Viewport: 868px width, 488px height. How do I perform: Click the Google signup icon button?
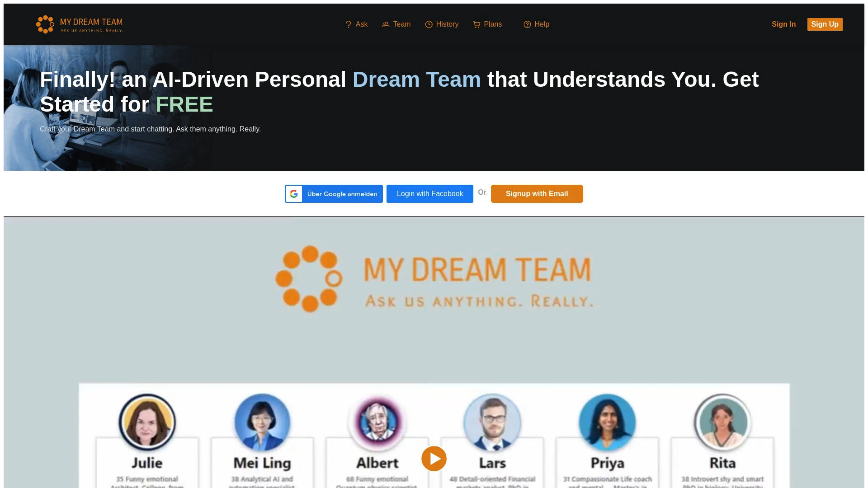(293, 194)
